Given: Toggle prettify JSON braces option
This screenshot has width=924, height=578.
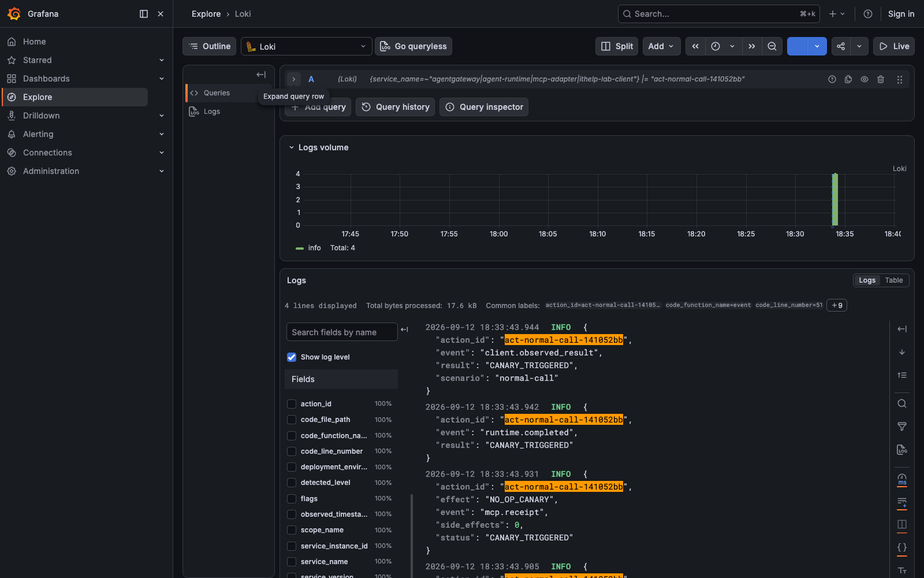Looking at the screenshot, I should point(902,547).
